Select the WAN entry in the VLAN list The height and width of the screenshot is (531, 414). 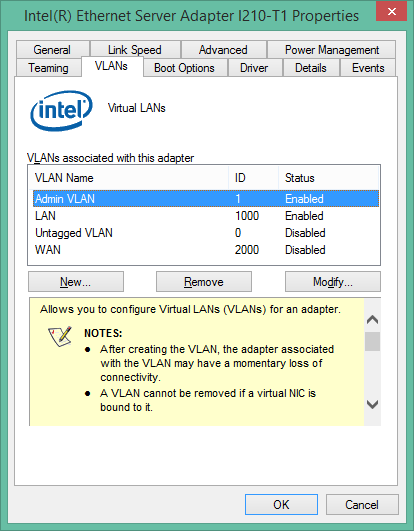point(206,250)
